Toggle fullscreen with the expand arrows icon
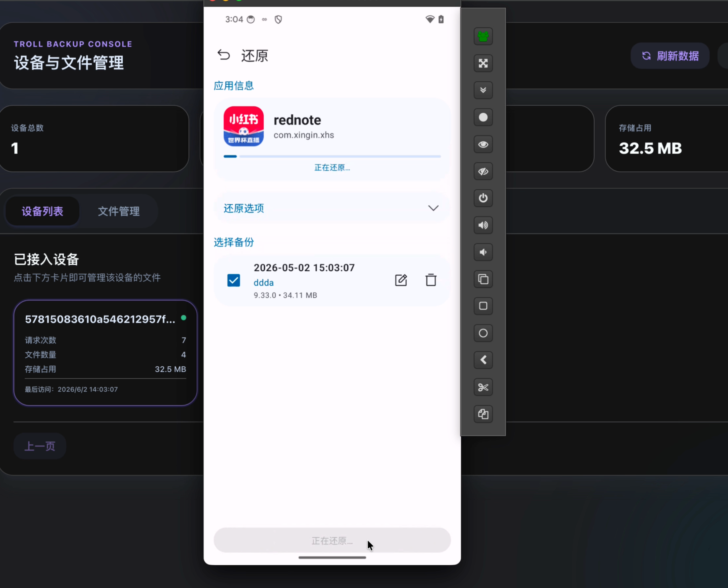Screen dimensions: 728x588 click(x=483, y=63)
